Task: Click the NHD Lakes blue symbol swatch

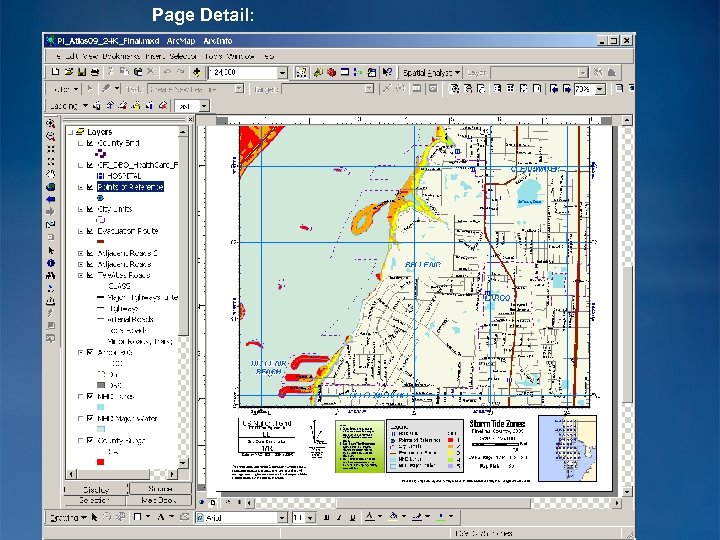Action: click(101, 407)
